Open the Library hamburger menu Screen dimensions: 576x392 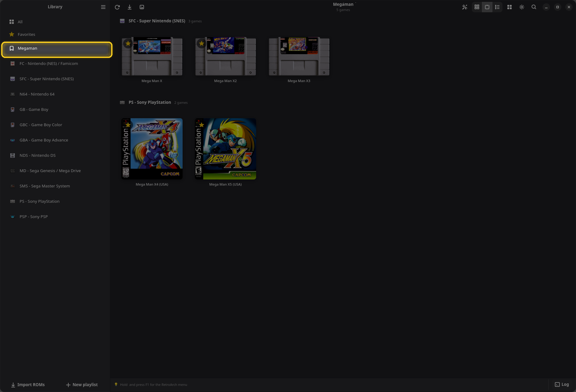(103, 7)
